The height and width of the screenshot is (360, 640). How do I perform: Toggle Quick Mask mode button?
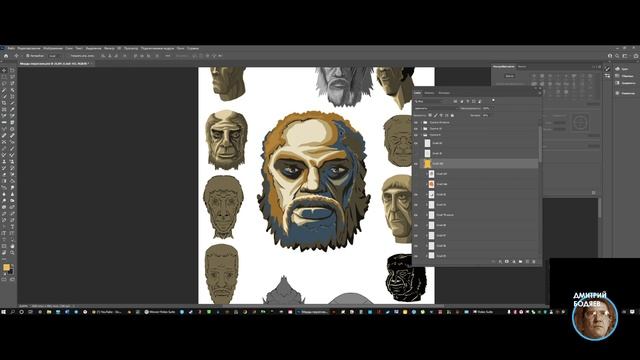click(4, 280)
